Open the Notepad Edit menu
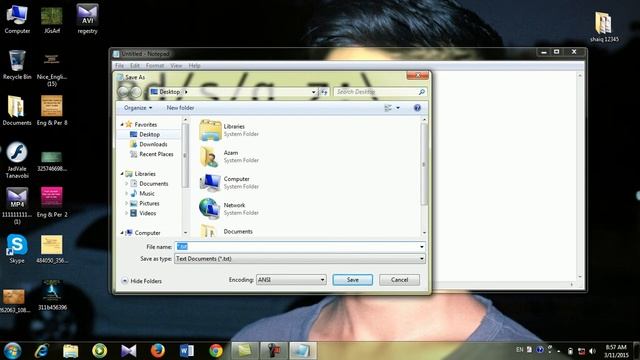 135,65
